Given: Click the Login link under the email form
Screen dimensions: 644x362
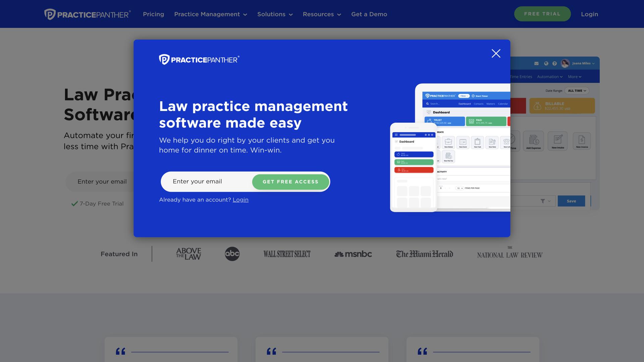Looking at the screenshot, I should point(240,200).
